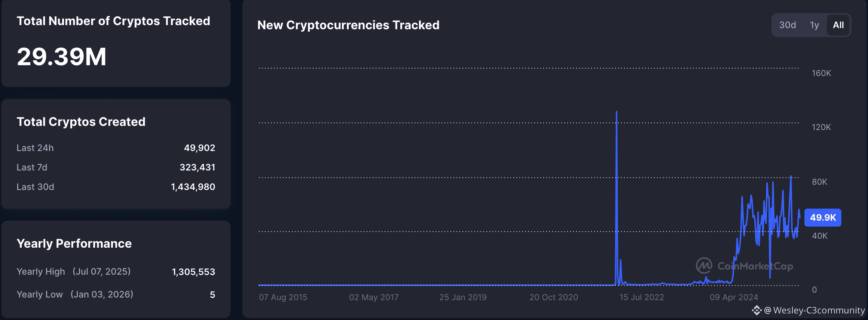Switch chart range to 30d
This screenshot has width=868, height=320.
tap(787, 25)
